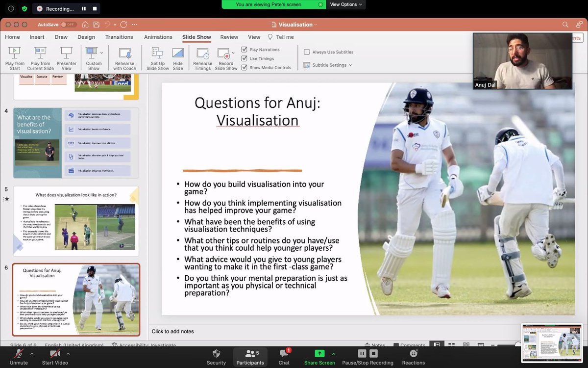Uncheck Show Media Controls checkbox
Image resolution: width=588 pixels, height=368 pixels.
[245, 67]
